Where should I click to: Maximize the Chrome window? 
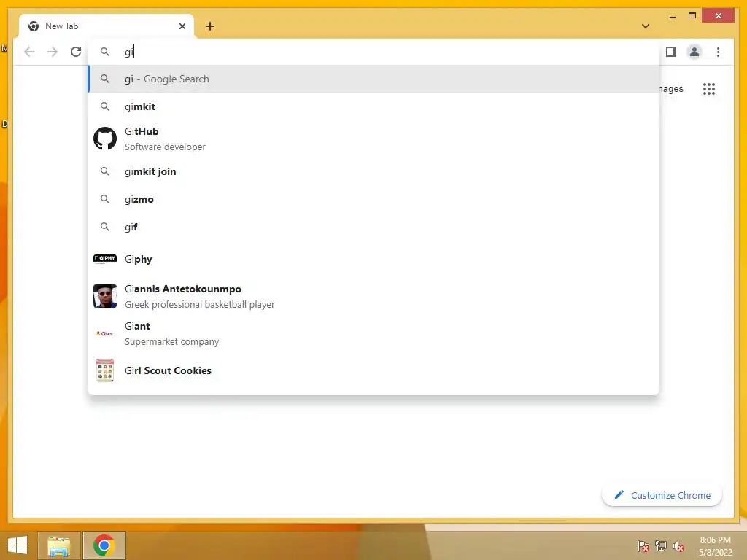point(692,16)
